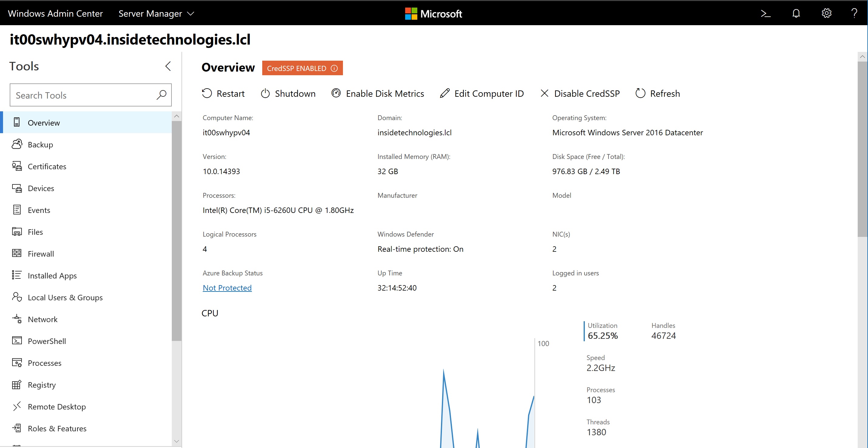Click the Remote Desktop icon

pos(17,406)
